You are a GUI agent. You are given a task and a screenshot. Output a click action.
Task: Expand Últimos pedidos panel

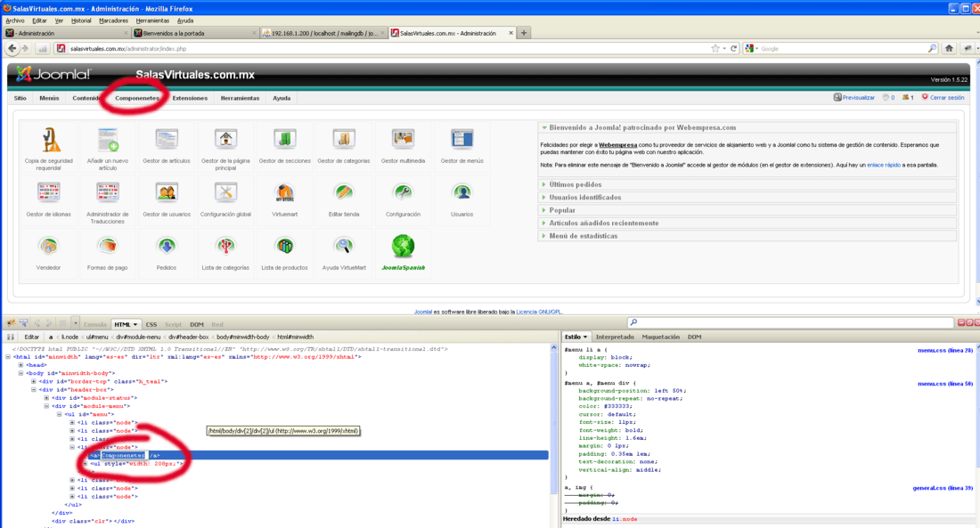[x=747, y=184]
